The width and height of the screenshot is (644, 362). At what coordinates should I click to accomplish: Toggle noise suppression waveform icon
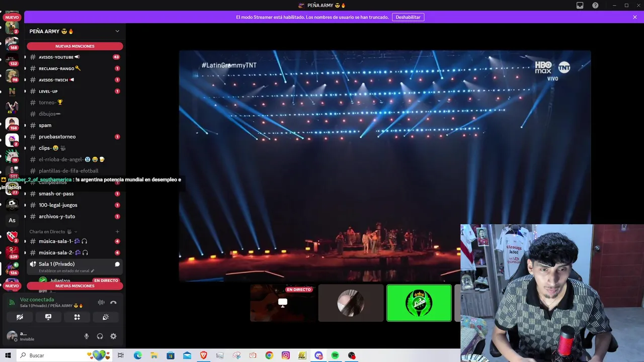tap(101, 302)
